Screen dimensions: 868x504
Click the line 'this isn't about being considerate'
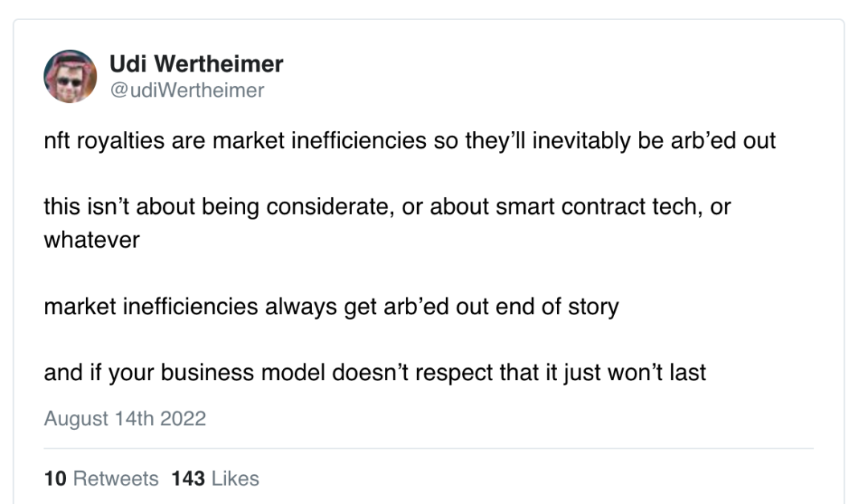387,207
